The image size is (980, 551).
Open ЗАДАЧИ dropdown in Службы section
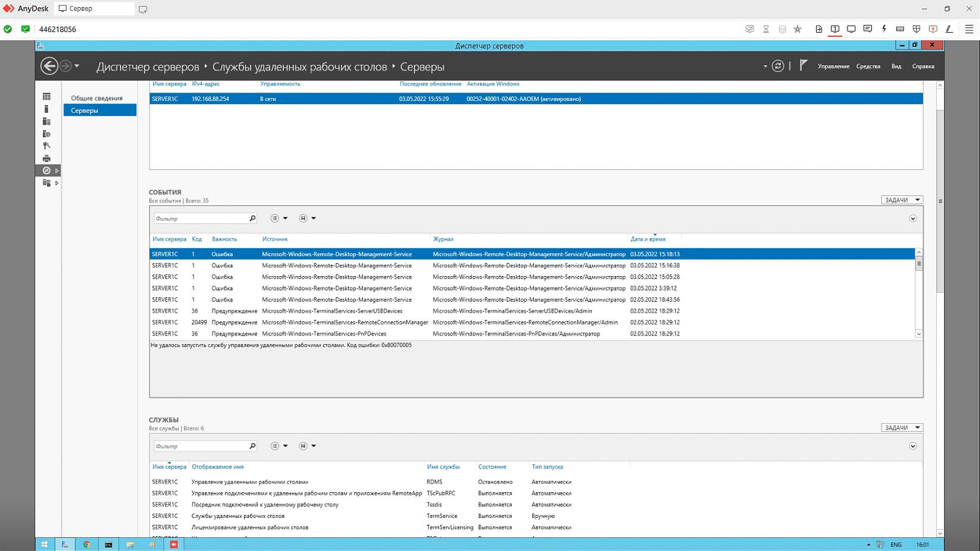(901, 427)
